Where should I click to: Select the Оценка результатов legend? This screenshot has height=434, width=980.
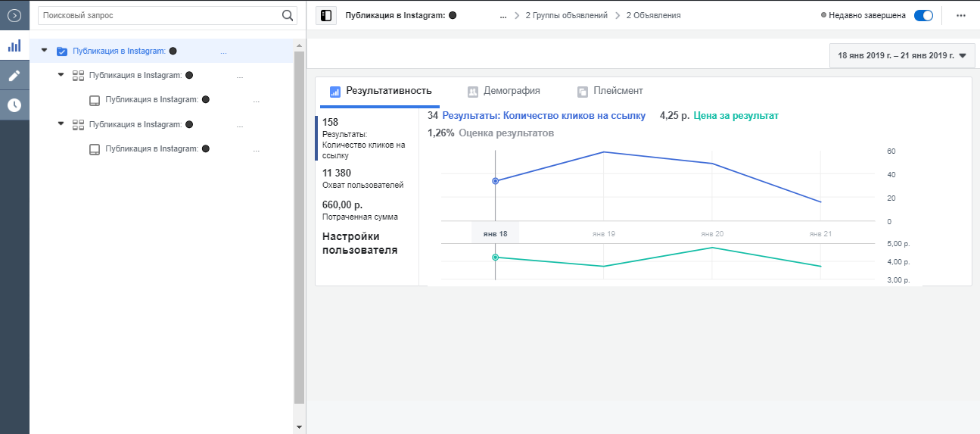506,133
